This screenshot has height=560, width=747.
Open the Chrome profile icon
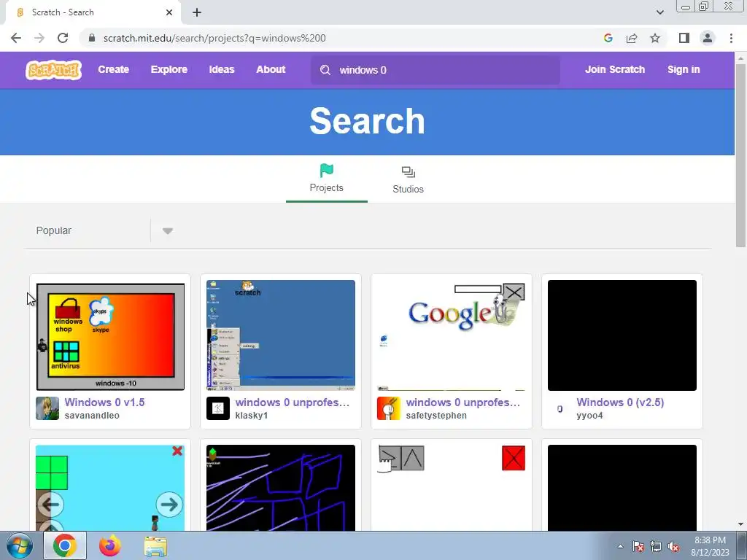(x=708, y=38)
